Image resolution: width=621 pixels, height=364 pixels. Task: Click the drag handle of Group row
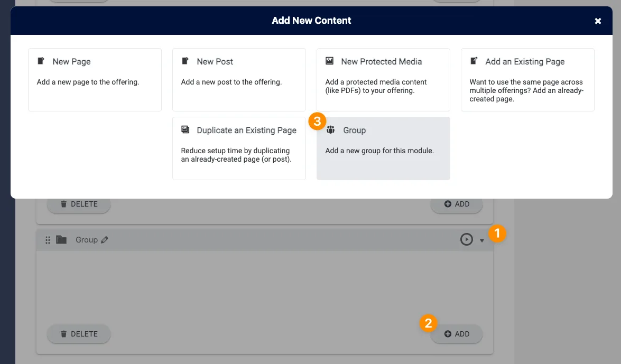[48, 240]
